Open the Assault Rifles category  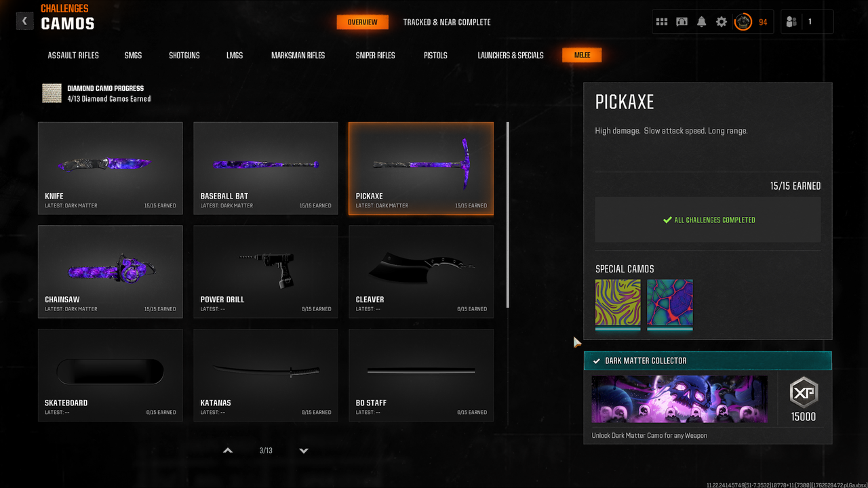pyautogui.click(x=73, y=56)
